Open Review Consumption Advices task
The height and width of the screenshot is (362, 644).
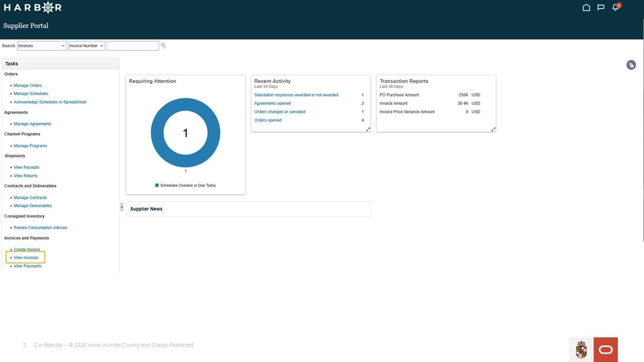click(40, 228)
